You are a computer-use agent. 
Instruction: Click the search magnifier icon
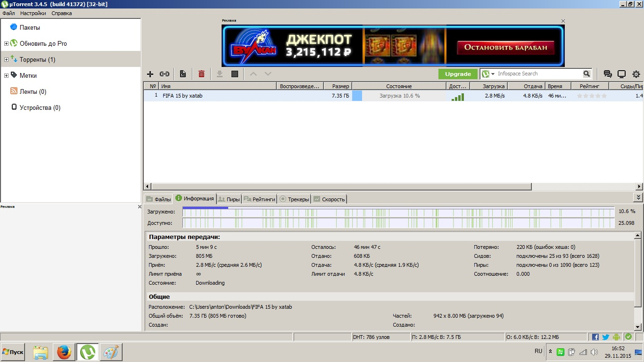(587, 74)
